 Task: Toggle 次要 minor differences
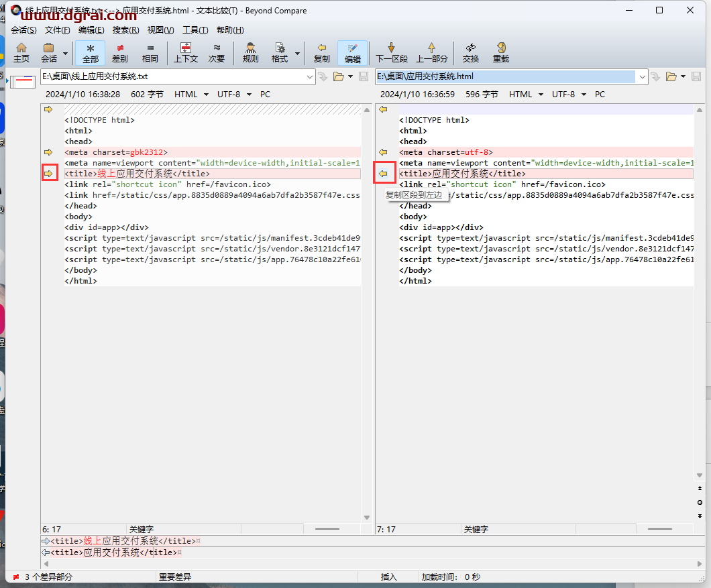(x=217, y=52)
